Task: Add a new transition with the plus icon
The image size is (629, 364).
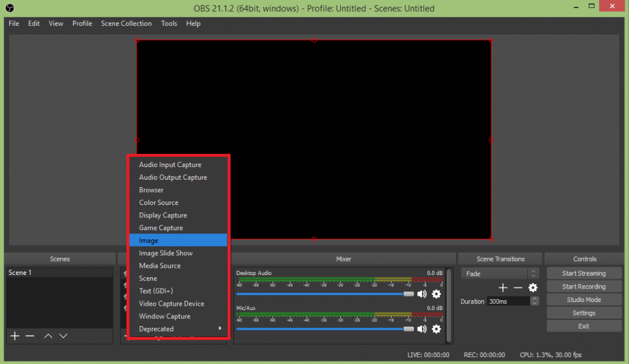Action: [x=502, y=287]
